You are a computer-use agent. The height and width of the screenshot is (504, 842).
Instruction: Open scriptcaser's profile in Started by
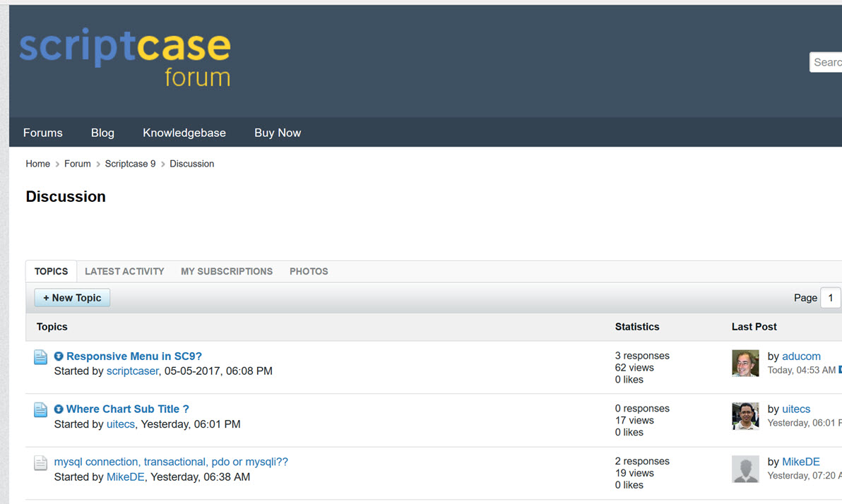pyautogui.click(x=133, y=371)
